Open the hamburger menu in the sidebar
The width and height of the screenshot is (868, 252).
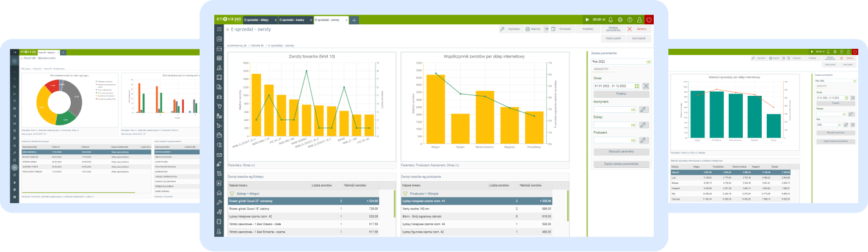coord(219,29)
